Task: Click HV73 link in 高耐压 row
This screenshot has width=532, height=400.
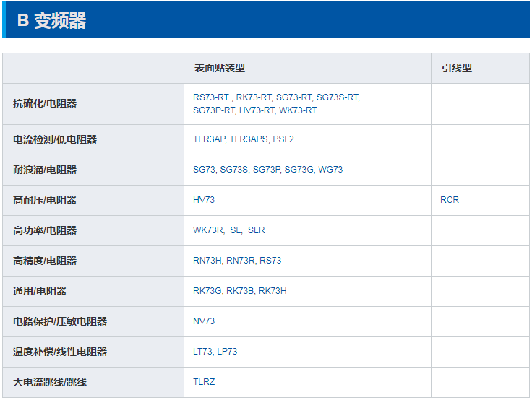Action: 204,200
